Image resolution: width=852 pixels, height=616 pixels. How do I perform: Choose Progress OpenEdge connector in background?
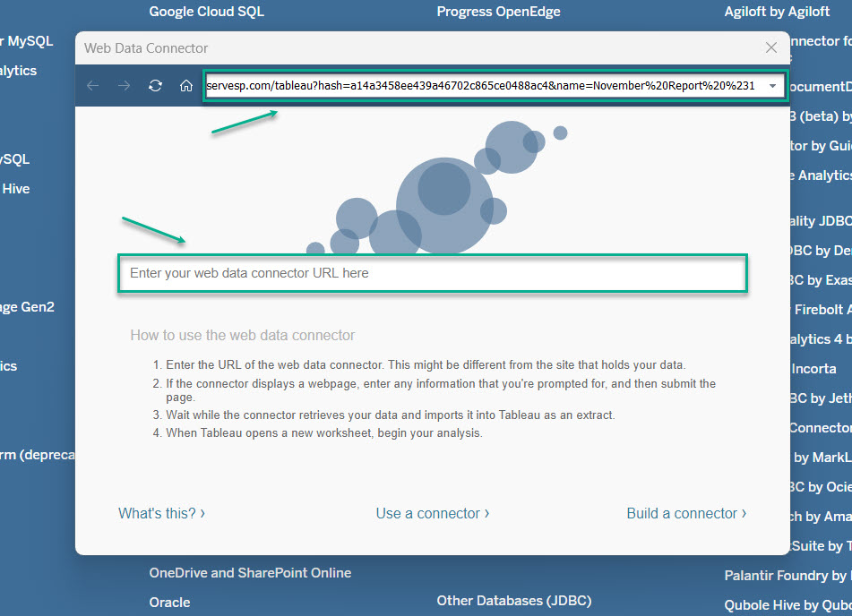(498, 12)
